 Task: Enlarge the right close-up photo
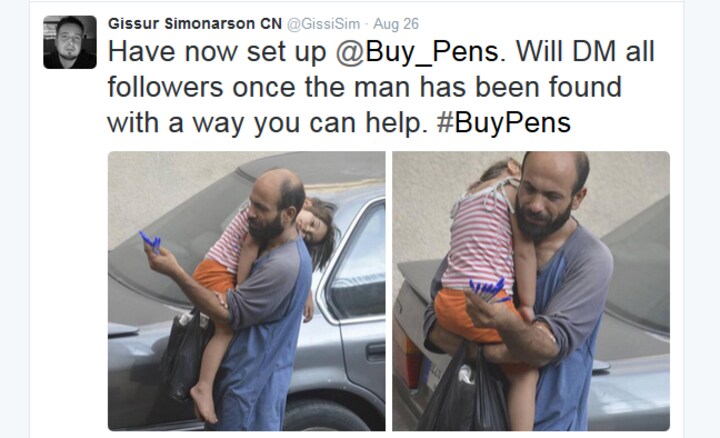tap(531, 291)
